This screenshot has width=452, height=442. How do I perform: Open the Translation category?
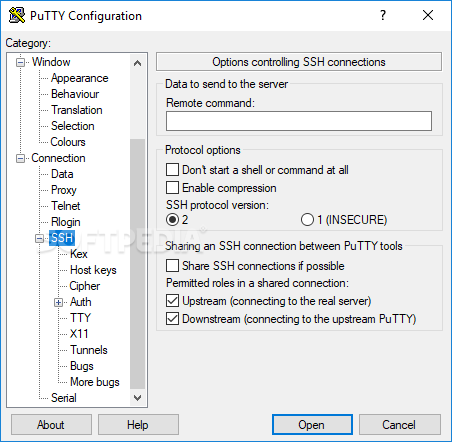point(76,110)
